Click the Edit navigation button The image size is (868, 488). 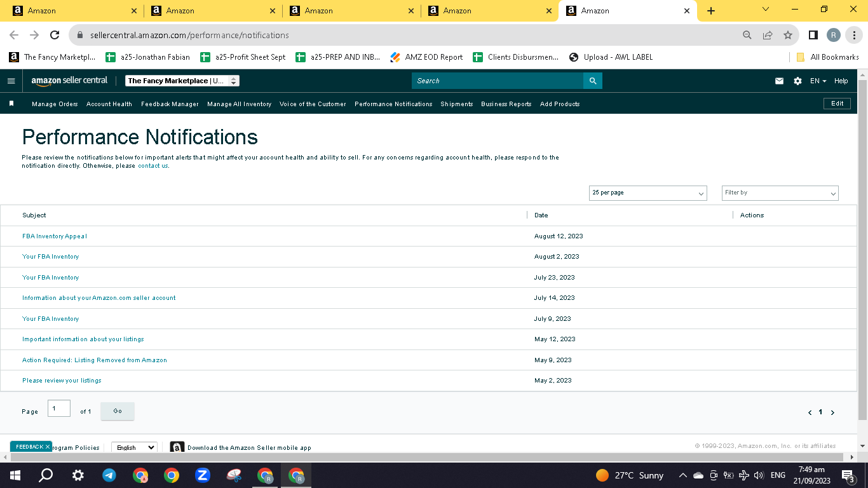(x=837, y=104)
